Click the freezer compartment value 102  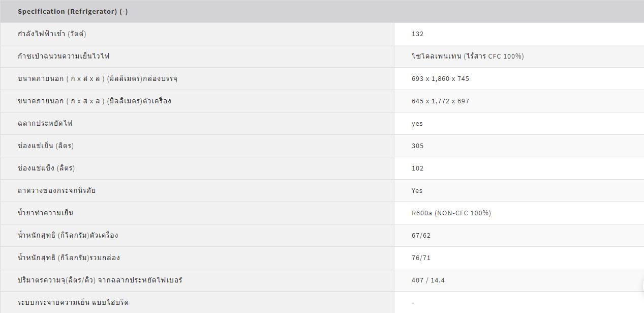pos(417,168)
